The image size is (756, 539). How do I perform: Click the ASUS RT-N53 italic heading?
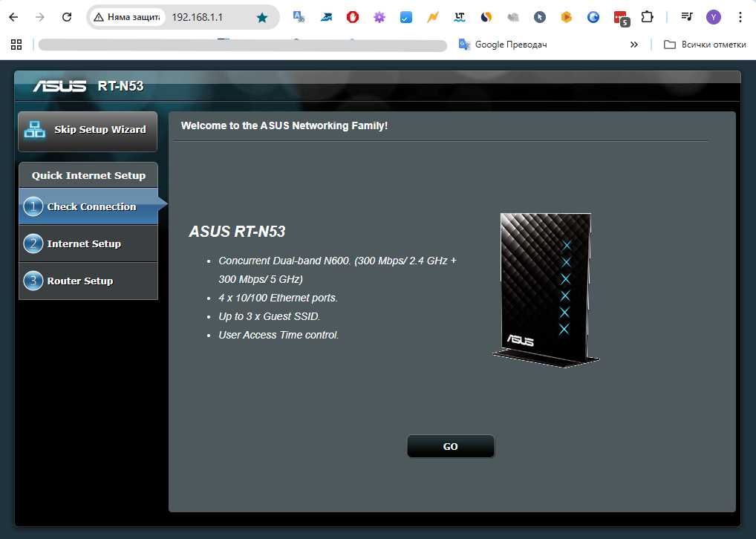(x=237, y=232)
